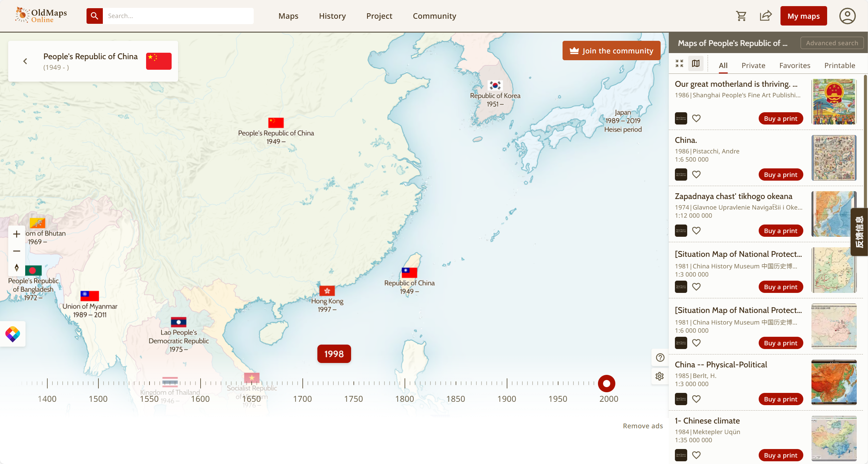
Task: Open Advanced search
Action: pos(832,43)
